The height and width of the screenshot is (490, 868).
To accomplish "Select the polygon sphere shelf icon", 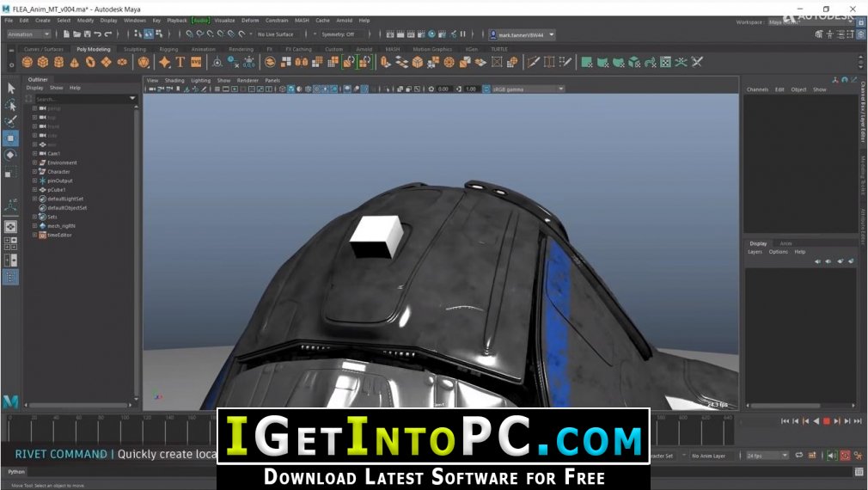I will 28,62.
